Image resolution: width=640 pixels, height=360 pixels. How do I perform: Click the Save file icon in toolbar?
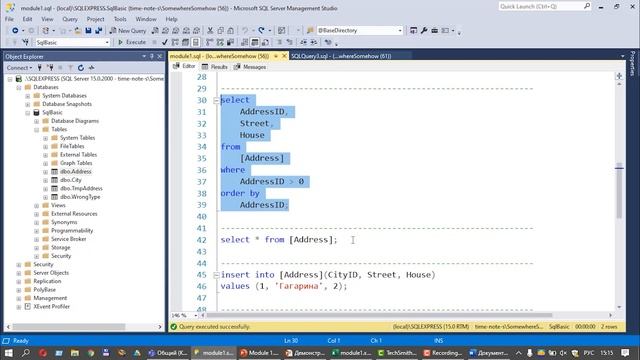pos(88,31)
